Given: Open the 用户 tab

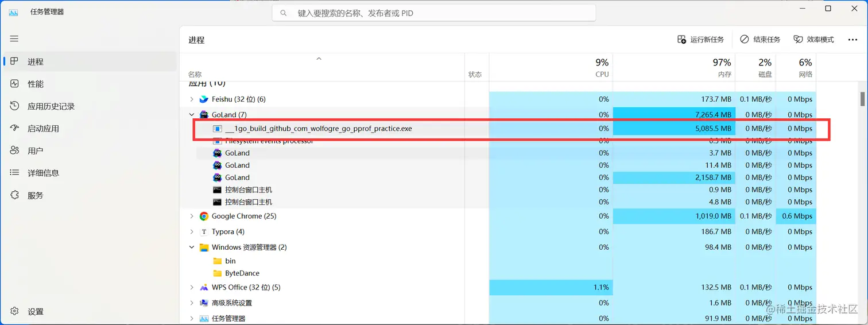Looking at the screenshot, I should (x=91, y=150).
